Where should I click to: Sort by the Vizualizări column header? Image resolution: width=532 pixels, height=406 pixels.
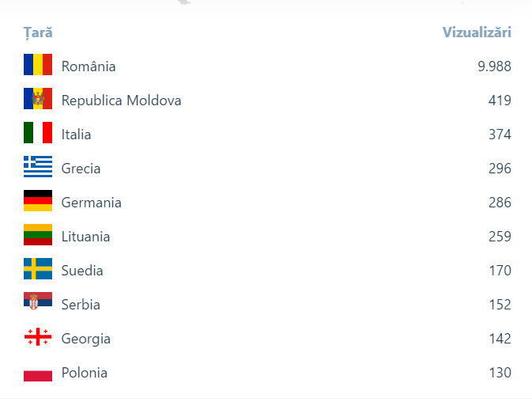point(477,32)
